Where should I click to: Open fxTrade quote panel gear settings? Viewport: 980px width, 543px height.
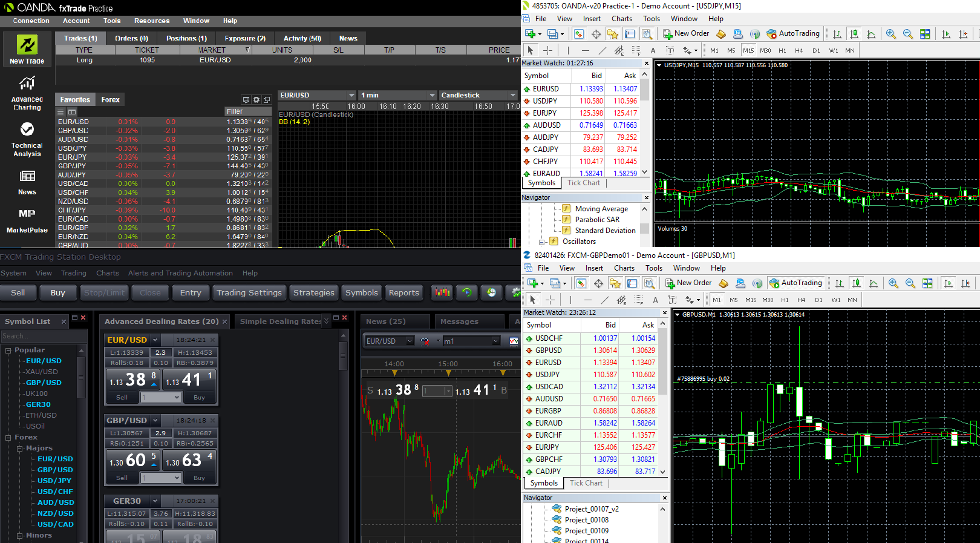pyautogui.click(x=256, y=100)
